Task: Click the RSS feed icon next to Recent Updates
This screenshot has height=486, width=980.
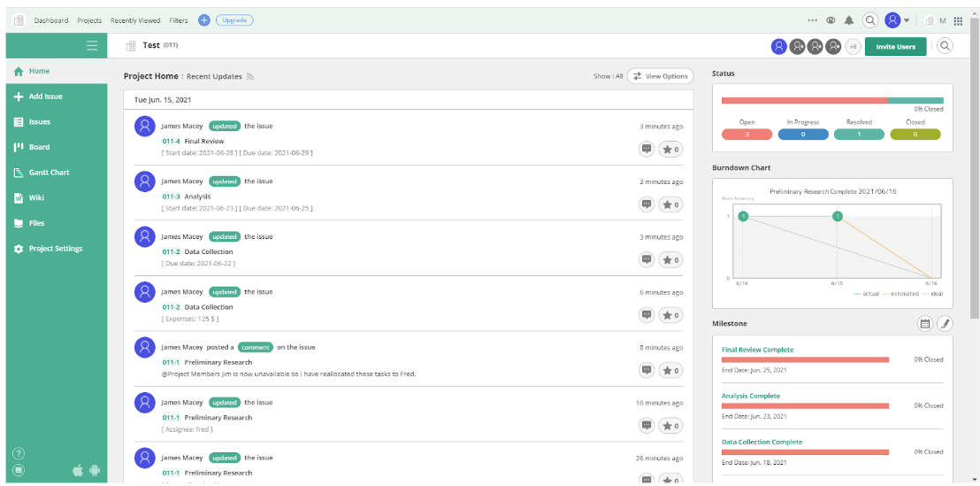Action: [250, 77]
